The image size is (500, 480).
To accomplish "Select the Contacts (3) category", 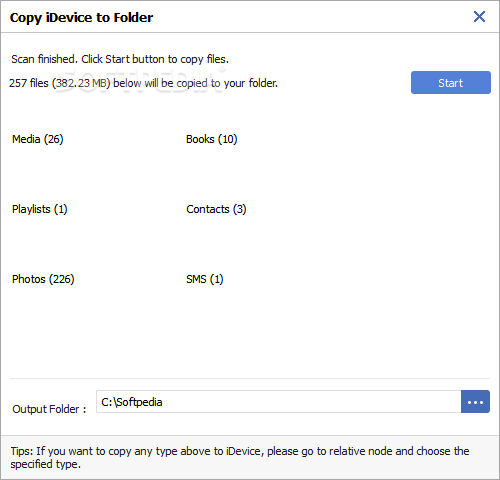I will (216, 209).
